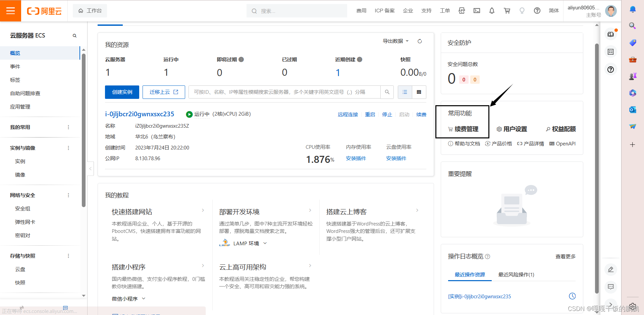644x315 pixels.
Task: Click the user avatar picture
Action: tap(611, 11)
